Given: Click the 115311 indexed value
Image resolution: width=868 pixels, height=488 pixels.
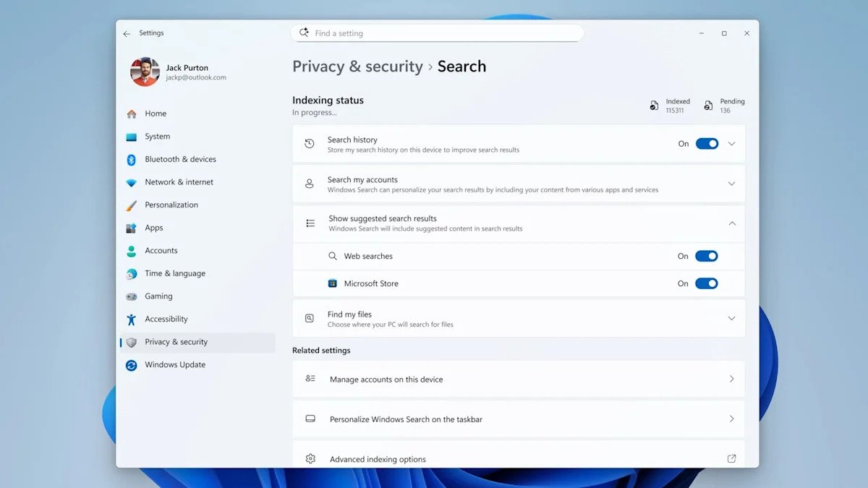Looking at the screenshot, I should click(x=675, y=111).
